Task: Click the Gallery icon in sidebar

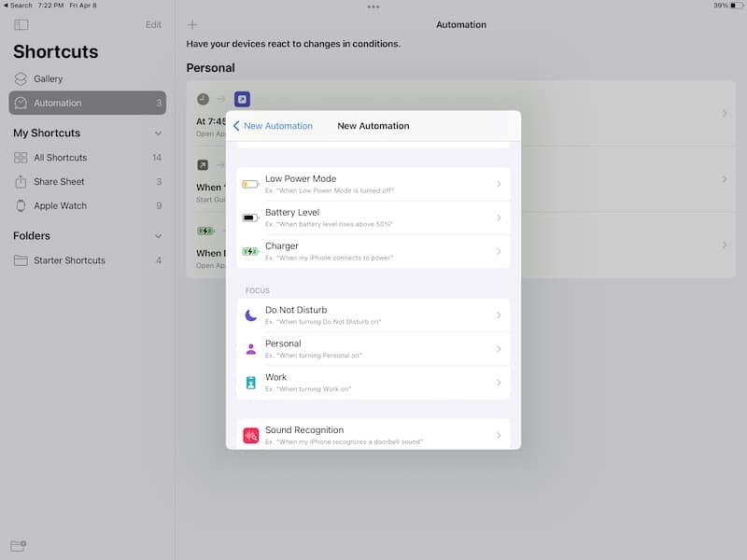Action: click(x=21, y=79)
